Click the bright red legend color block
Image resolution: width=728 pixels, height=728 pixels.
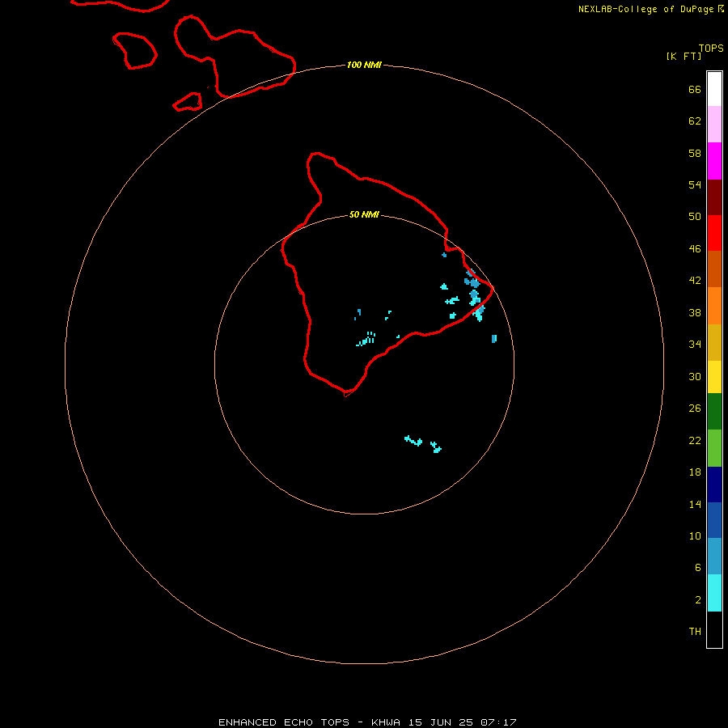click(x=714, y=233)
